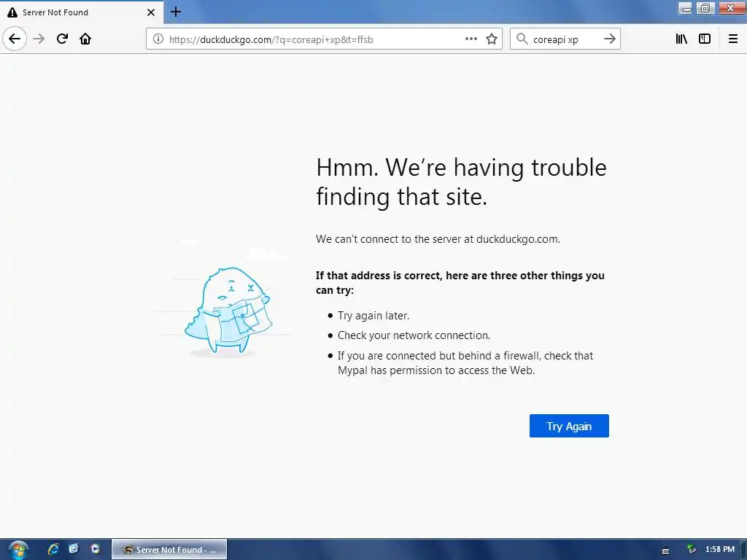Screen dimensions: 747x560
Task: Click the Try Again button
Action: [x=569, y=426]
